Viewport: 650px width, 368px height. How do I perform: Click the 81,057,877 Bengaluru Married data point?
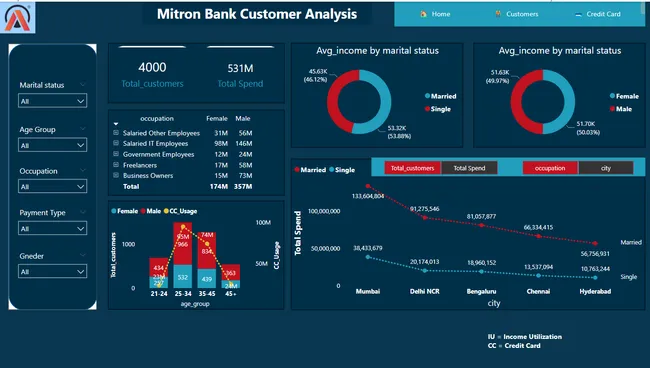(481, 225)
